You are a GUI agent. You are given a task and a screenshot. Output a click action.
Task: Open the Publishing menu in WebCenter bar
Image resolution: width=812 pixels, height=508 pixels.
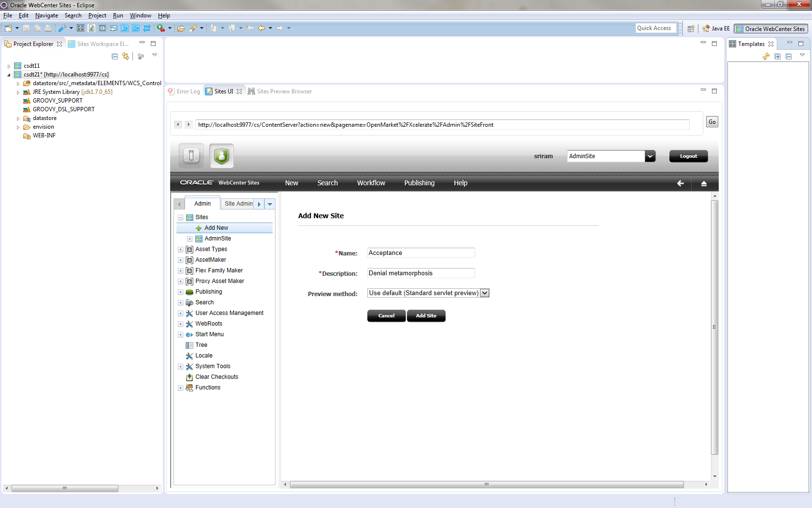click(x=420, y=183)
